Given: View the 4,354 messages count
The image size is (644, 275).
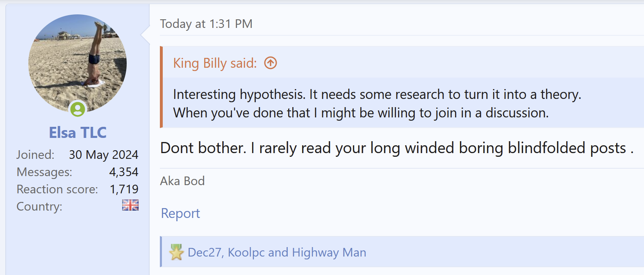Looking at the screenshot, I should [124, 172].
